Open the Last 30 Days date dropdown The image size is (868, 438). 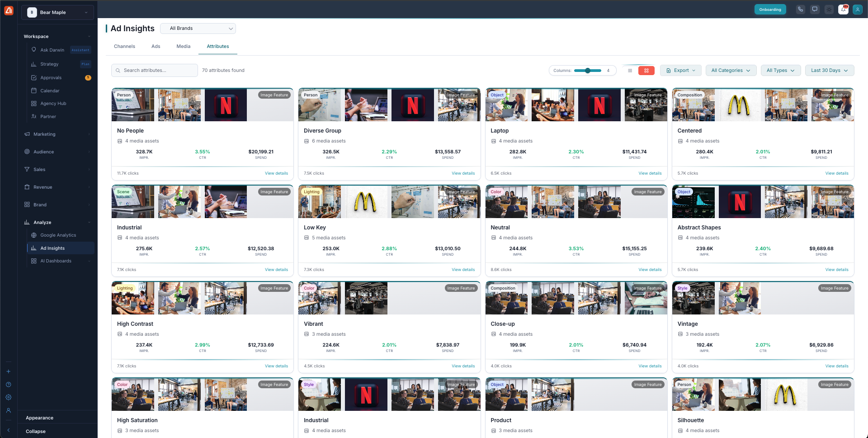point(830,71)
